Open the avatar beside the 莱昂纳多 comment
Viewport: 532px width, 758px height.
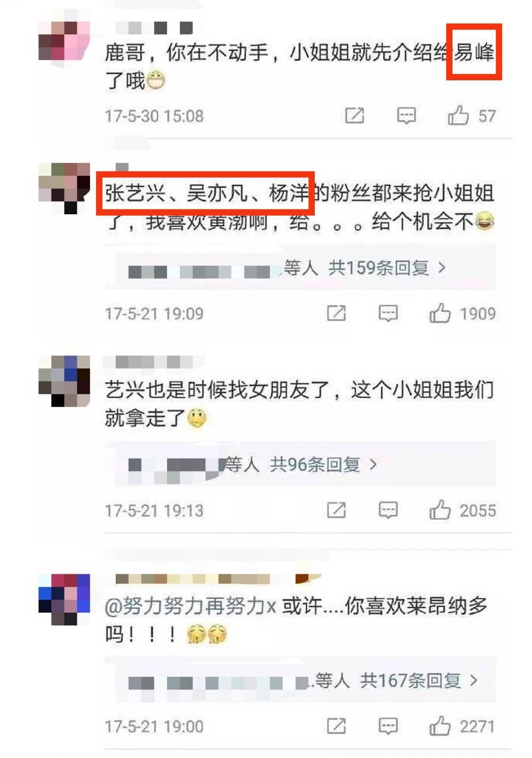[65, 599]
